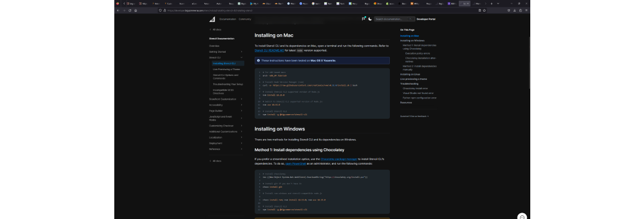Open the list all tabs dropdown arrow
The height and width of the screenshot is (219, 644).
[498, 3]
